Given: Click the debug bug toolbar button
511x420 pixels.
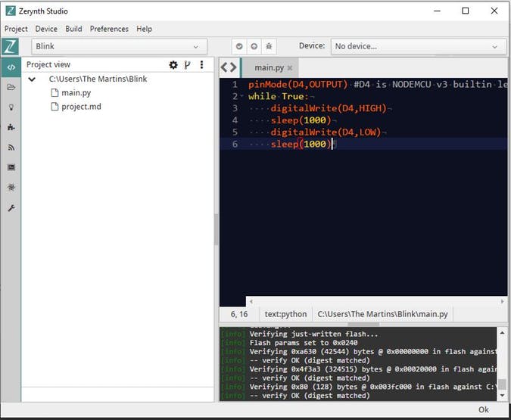Looking at the screenshot, I should 269,46.
